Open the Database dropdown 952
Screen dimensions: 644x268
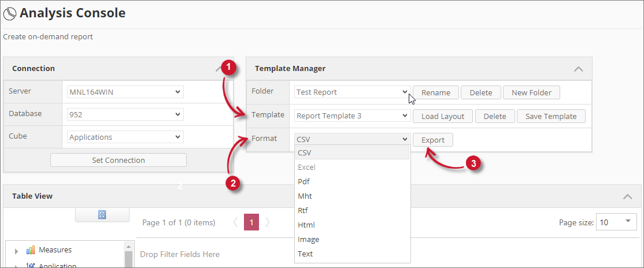(125, 114)
